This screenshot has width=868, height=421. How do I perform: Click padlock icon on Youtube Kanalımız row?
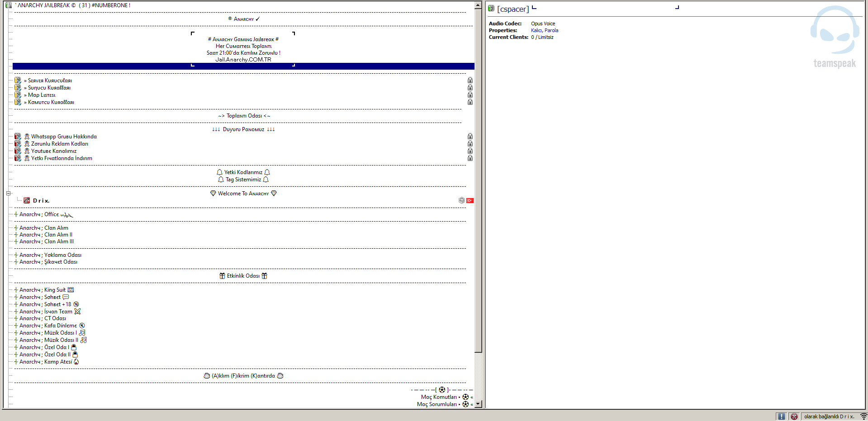coord(470,151)
